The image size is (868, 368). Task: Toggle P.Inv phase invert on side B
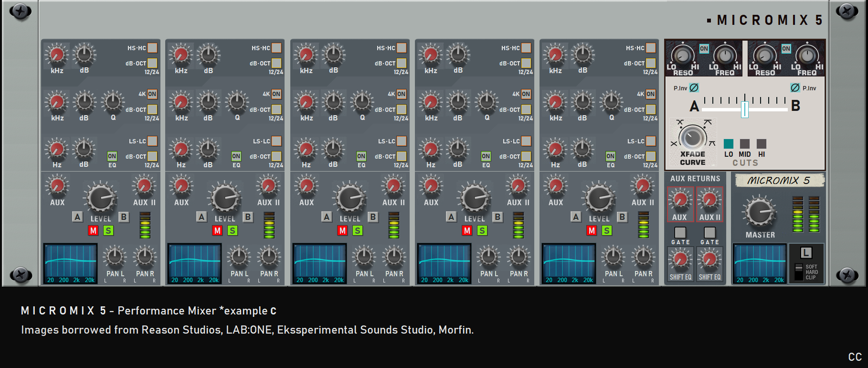tap(795, 87)
